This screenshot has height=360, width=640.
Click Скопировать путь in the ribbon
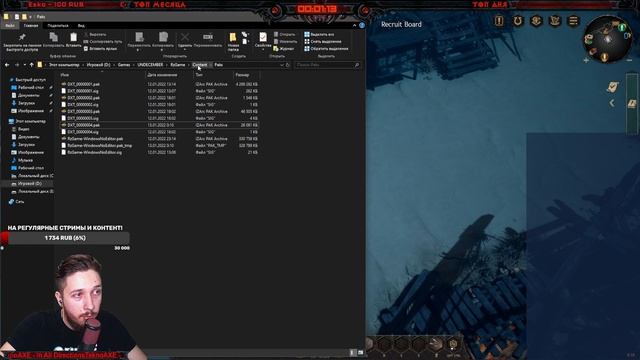102,42
